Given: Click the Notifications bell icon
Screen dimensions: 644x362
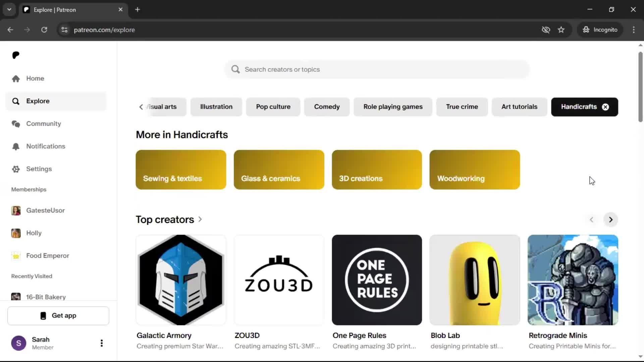Looking at the screenshot, I should pos(16,146).
